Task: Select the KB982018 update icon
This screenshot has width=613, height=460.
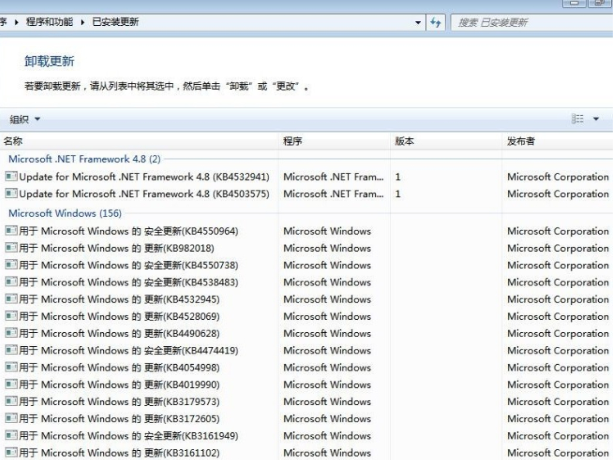Action: [x=11, y=248]
